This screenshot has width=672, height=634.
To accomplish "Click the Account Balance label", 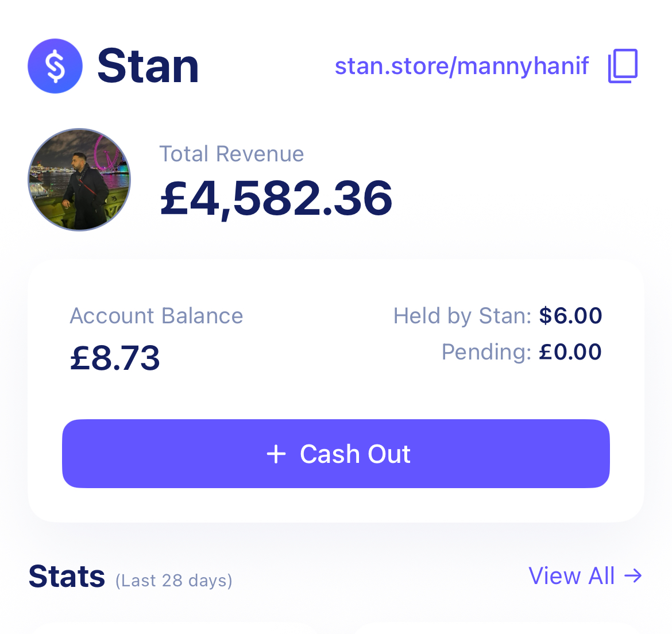I will coord(156,316).
